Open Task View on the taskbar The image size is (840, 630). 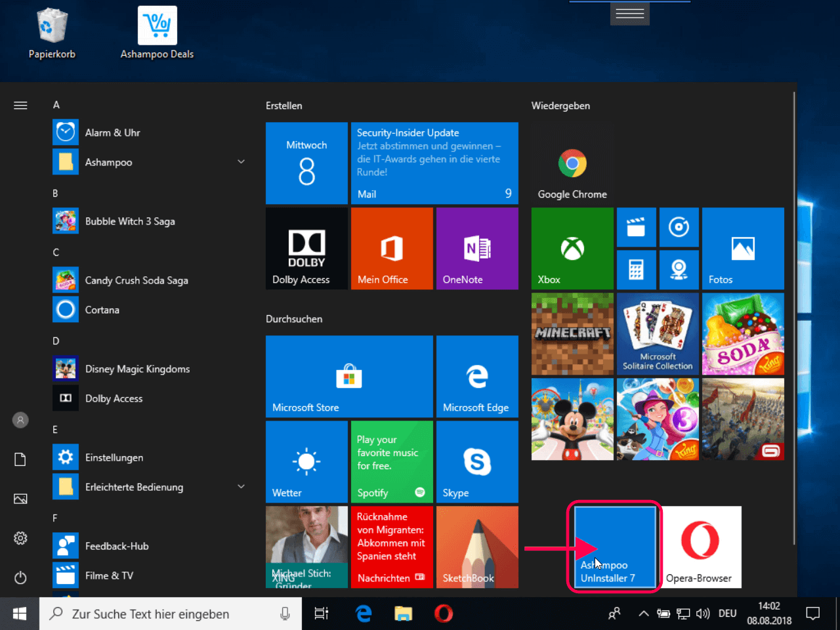point(321,614)
